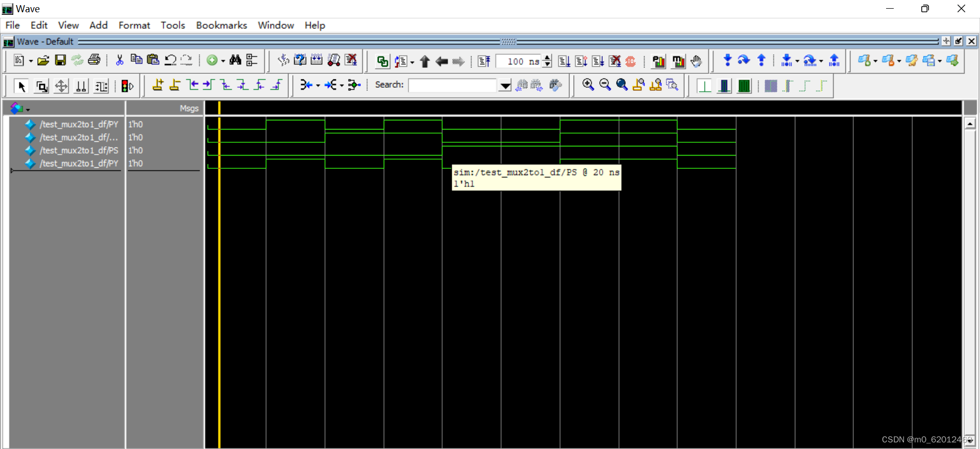980x449 pixels.
Task: Click the Paste clipboard icon
Action: point(153,60)
